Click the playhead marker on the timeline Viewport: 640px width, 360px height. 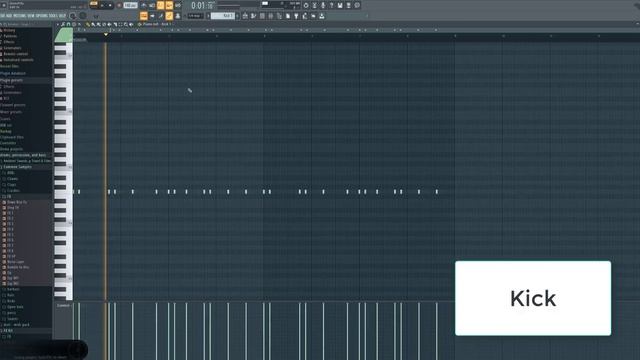click(x=106, y=35)
